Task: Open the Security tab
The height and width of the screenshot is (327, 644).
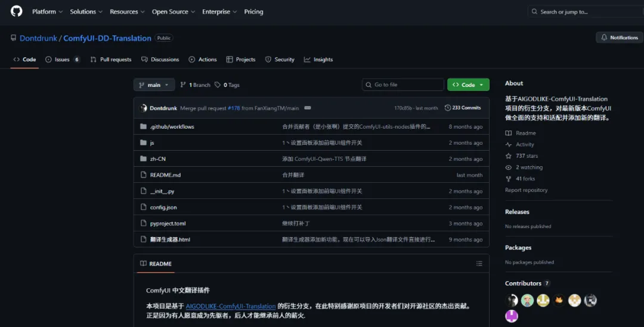Action: pos(280,60)
